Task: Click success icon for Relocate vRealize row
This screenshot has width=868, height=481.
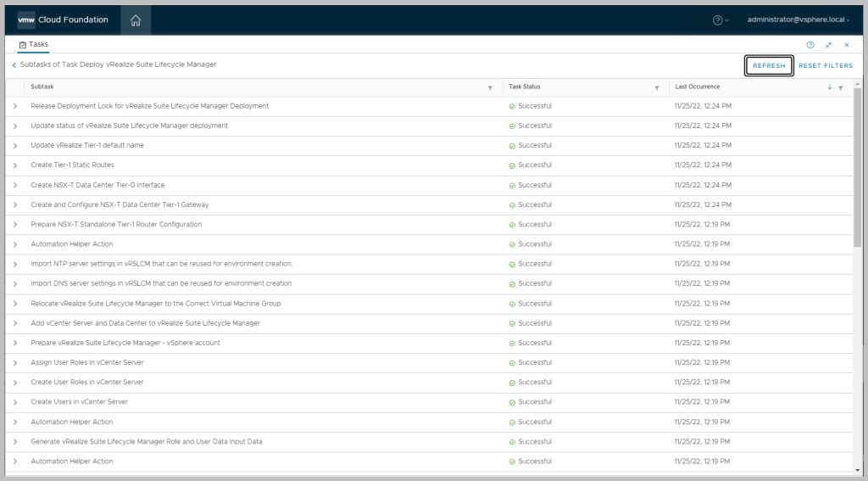Action: click(x=512, y=305)
